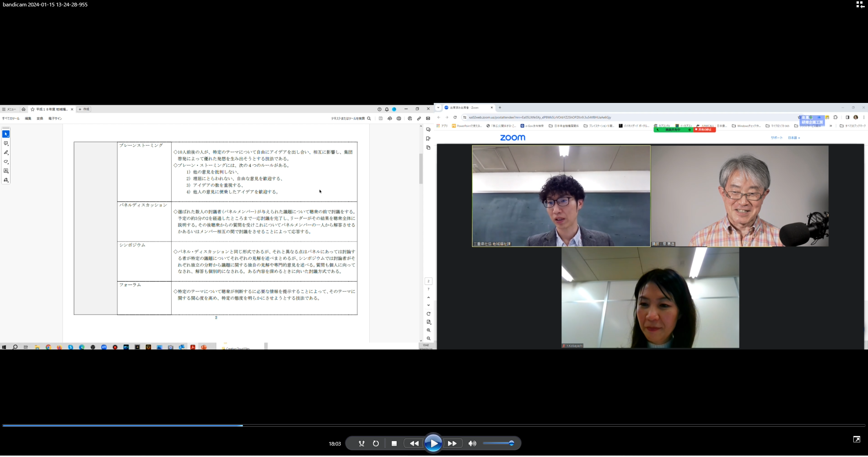Click the Chrome address bar URL
Image resolution: width=868 pixels, height=457 pixels.
(x=540, y=118)
